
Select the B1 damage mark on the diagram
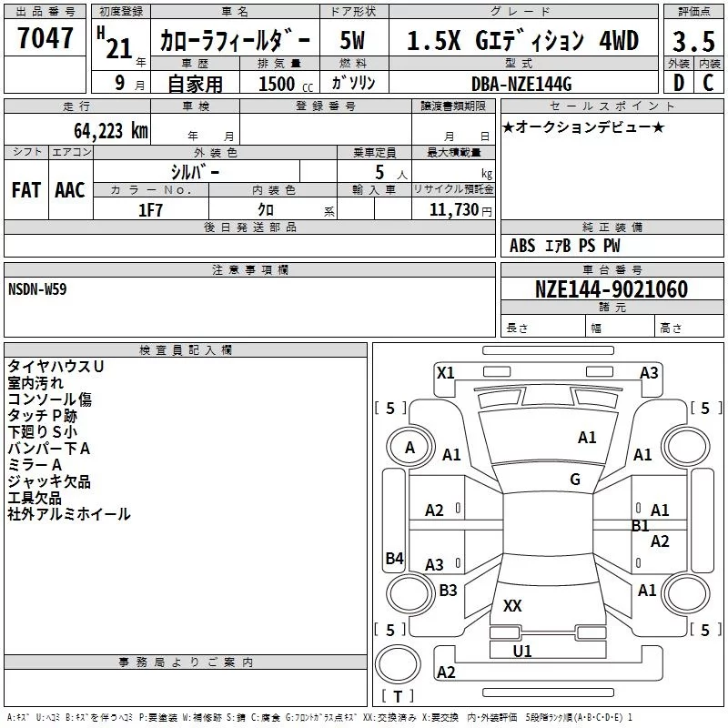coord(640,526)
